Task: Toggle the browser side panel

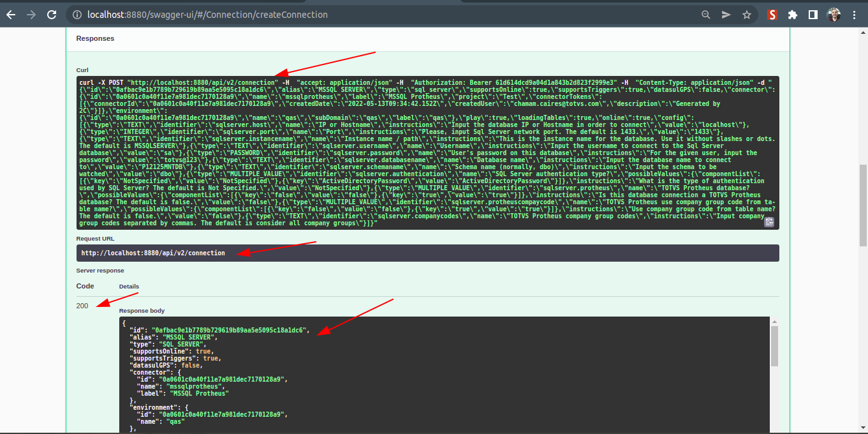Action: [813, 14]
